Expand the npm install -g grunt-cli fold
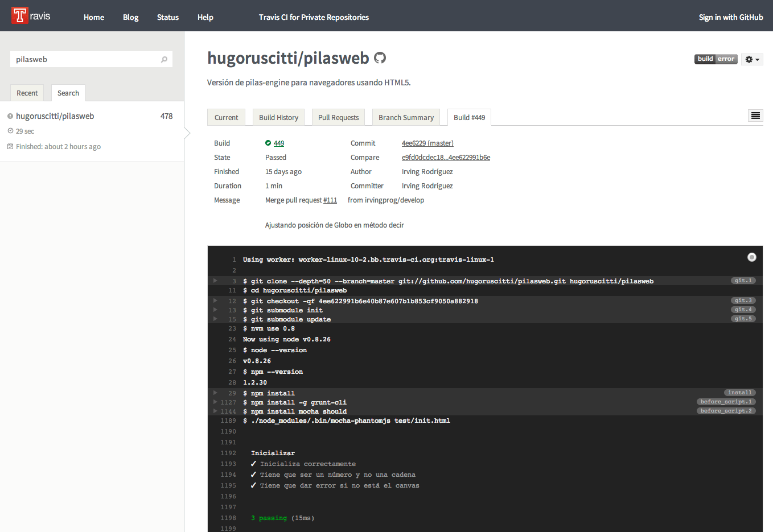The image size is (773, 532). coord(215,402)
